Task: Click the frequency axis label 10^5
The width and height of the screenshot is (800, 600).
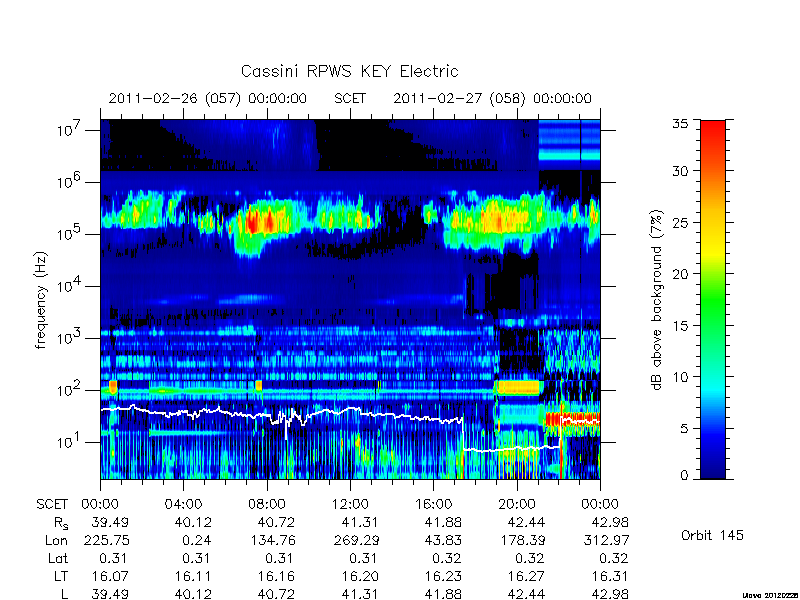Action: click(x=70, y=234)
